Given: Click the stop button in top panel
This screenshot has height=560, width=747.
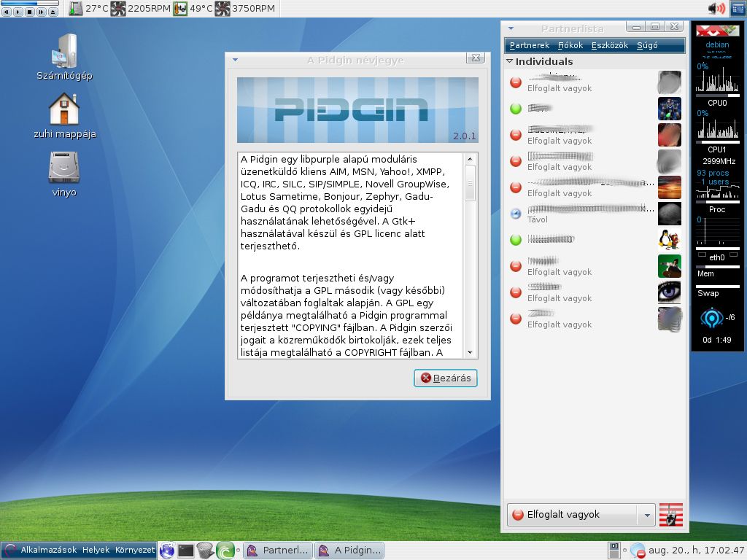Looking at the screenshot, I should point(29,12).
